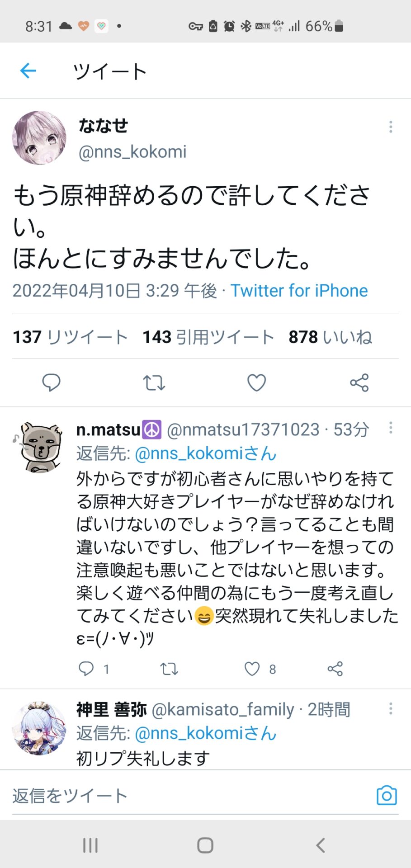This screenshot has width=411, height=868.
Task: Like n.matsu's reply with 8 likes
Action: (x=252, y=669)
